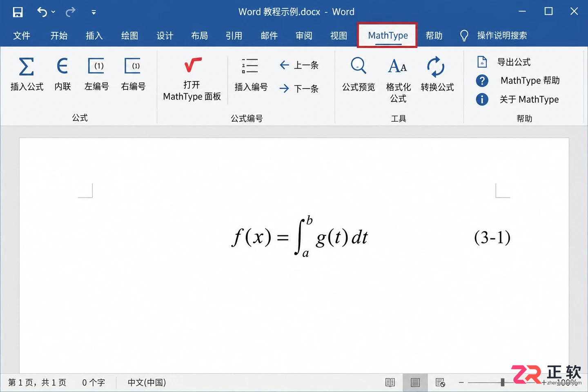Open the 视图 tab
The image size is (588, 392).
coord(339,36)
